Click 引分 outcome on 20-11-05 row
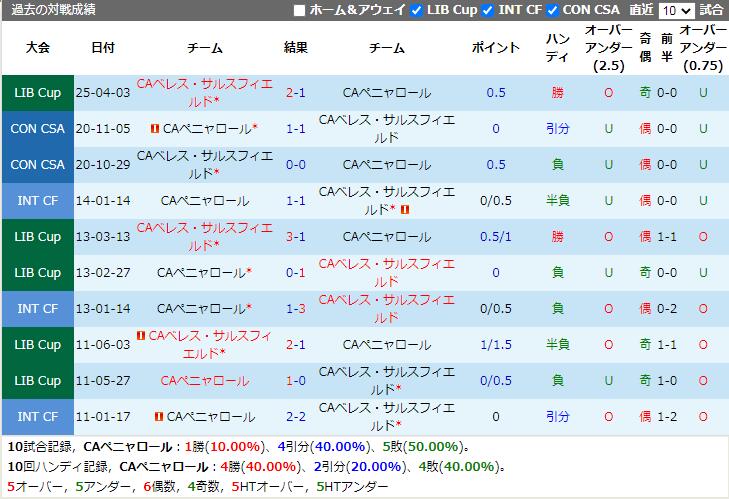The height and width of the screenshot is (499, 729). point(557,128)
